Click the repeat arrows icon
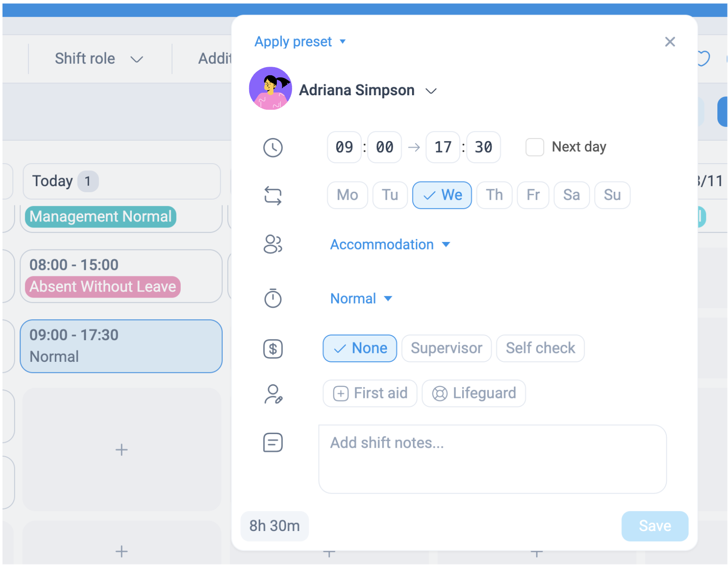The image size is (728, 568). 273,196
